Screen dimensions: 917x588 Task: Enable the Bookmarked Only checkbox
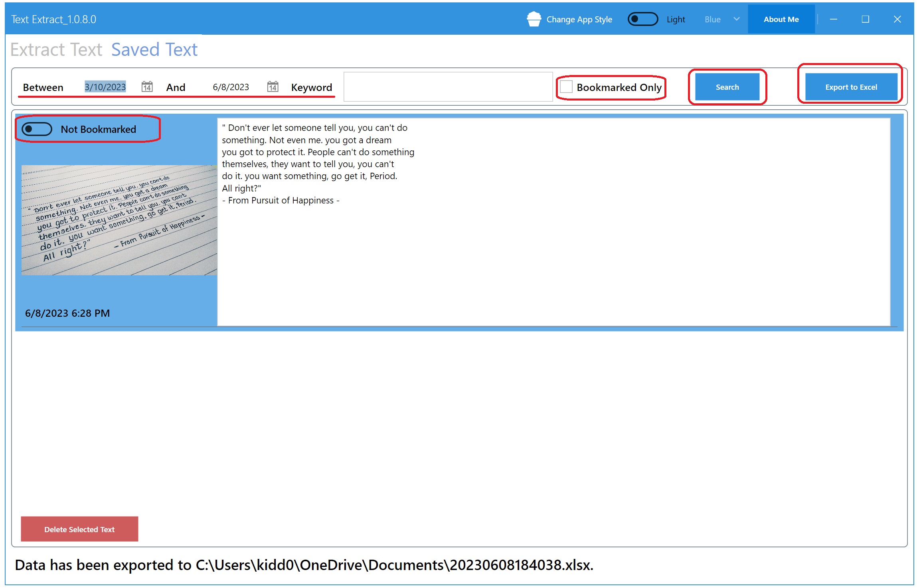pyautogui.click(x=566, y=87)
